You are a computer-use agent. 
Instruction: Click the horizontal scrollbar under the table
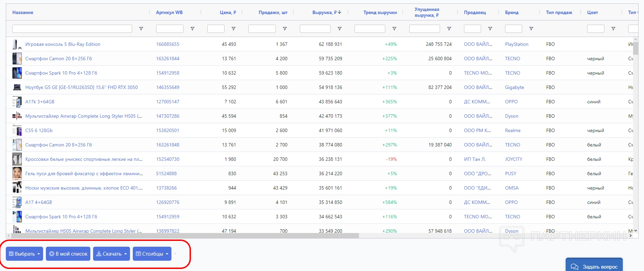point(185,236)
